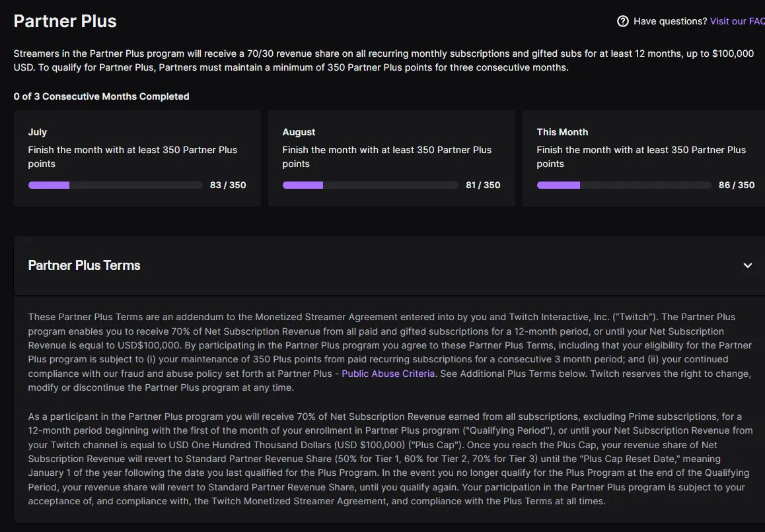The width and height of the screenshot is (765, 532).
Task: Click the 83 / 350 points counter
Action: coord(228,185)
